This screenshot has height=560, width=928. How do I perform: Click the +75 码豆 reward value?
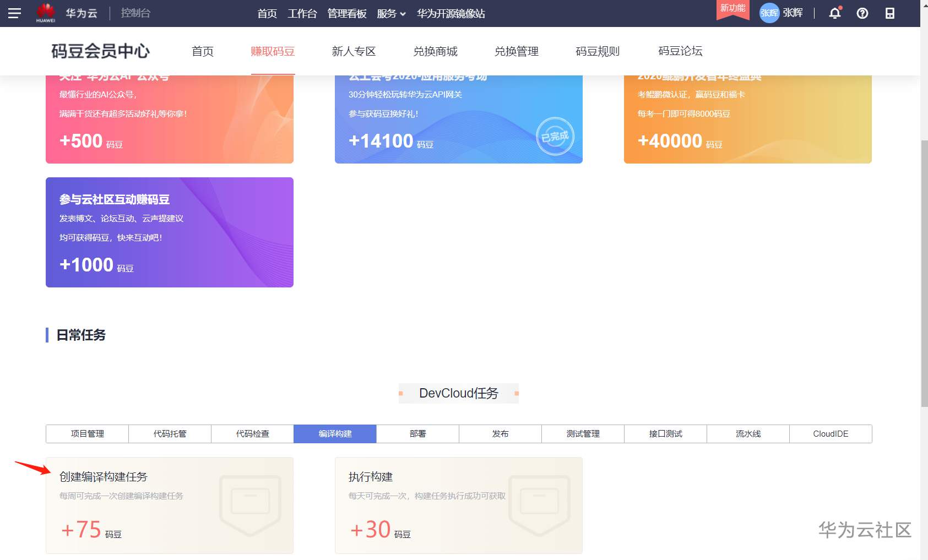pos(91,530)
